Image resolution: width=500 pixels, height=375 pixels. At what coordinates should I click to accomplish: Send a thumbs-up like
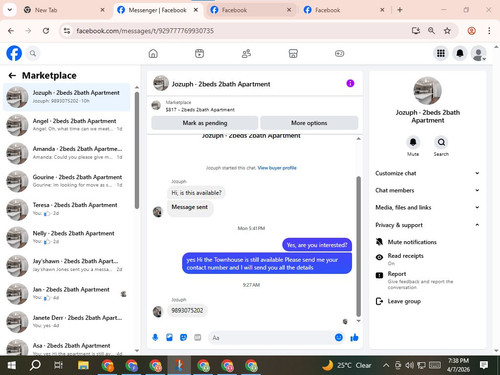(x=354, y=338)
